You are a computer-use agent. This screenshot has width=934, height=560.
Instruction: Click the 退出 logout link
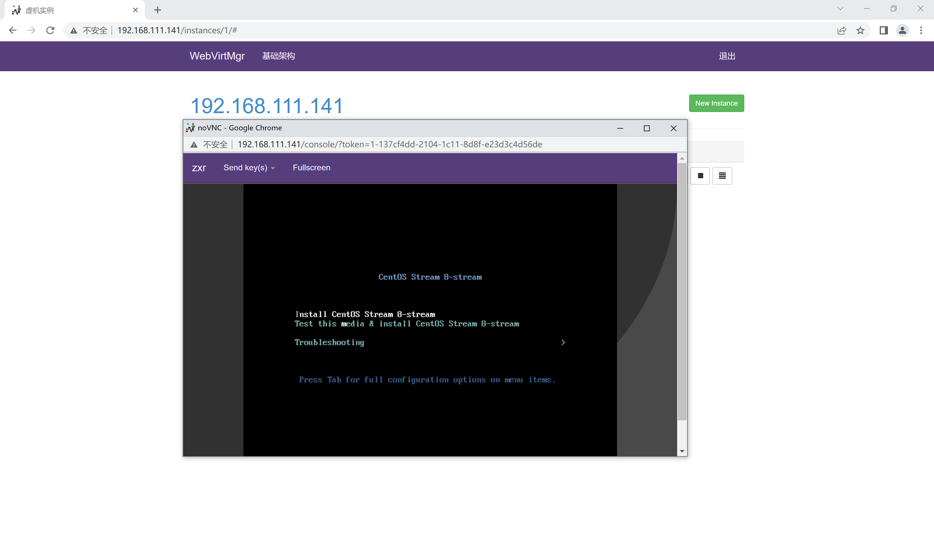(727, 56)
